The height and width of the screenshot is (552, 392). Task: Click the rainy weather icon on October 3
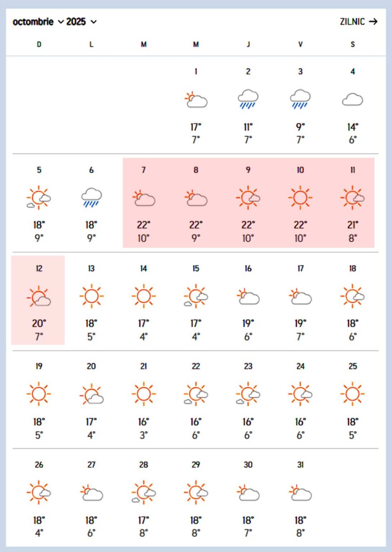300,99
